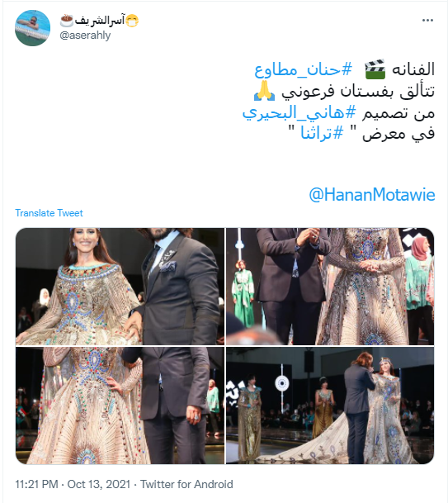Open the #حنان_مطاوع hashtag
The height and width of the screenshot is (503, 448).
click(303, 69)
